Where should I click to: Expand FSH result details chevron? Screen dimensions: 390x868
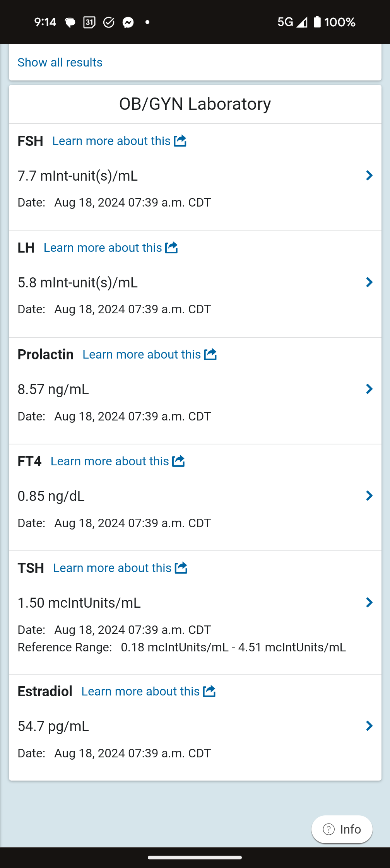click(x=369, y=176)
